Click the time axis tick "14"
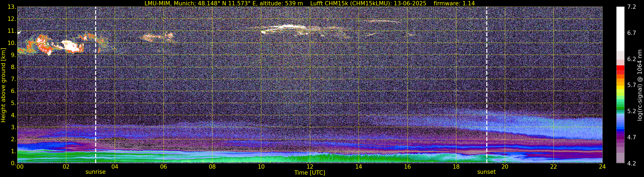 point(358,167)
